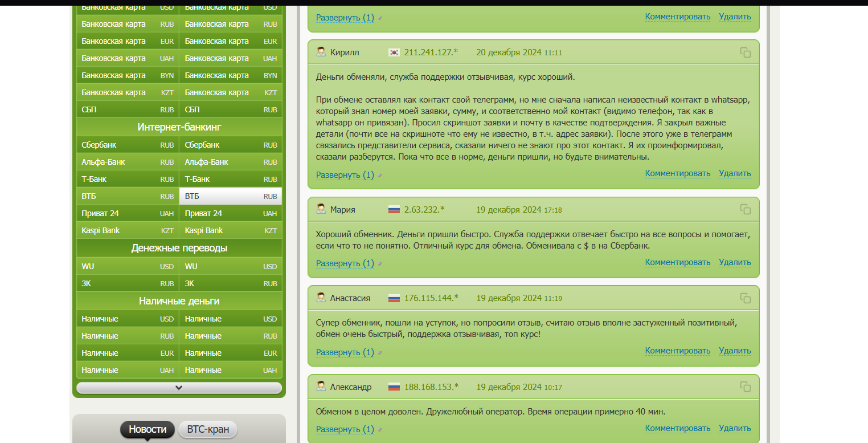
Task: Comment on Мария's review
Action: [x=678, y=262]
